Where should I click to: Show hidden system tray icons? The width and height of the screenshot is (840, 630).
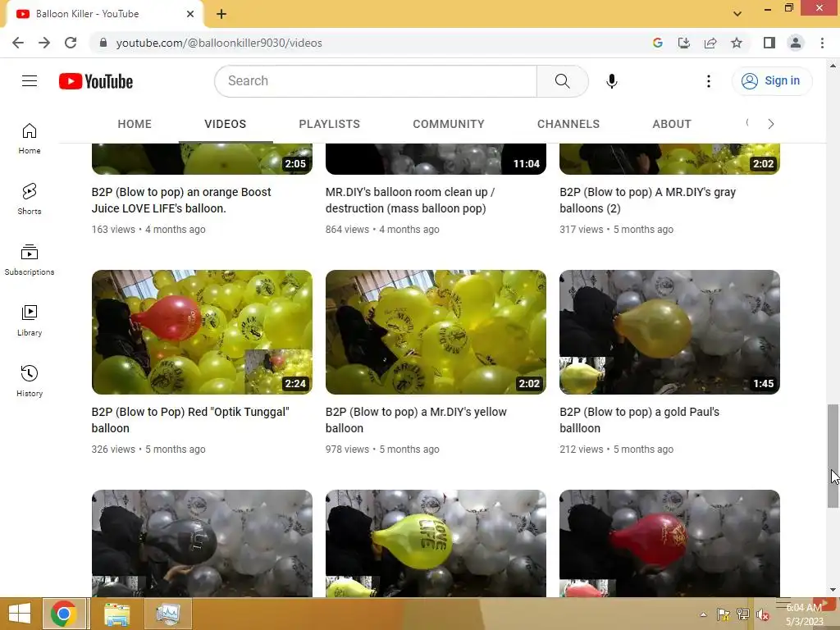[x=703, y=614]
